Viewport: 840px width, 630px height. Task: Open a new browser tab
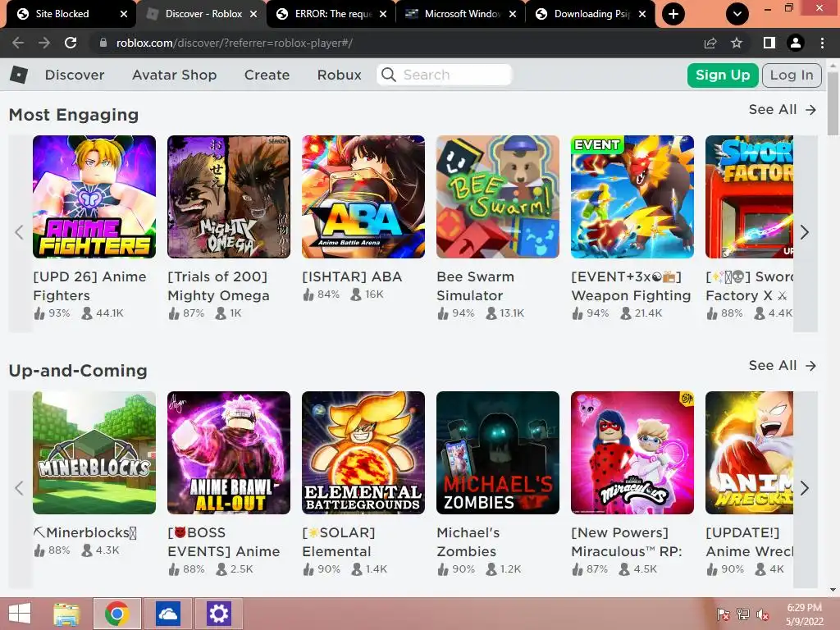click(673, 14)
